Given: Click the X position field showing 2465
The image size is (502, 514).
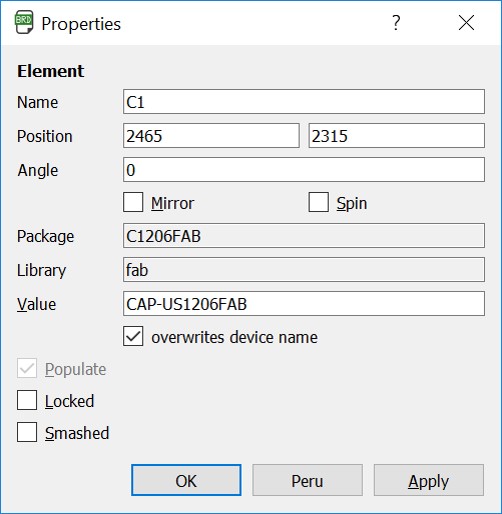Looking at the screenshot, I should point(211,136).
